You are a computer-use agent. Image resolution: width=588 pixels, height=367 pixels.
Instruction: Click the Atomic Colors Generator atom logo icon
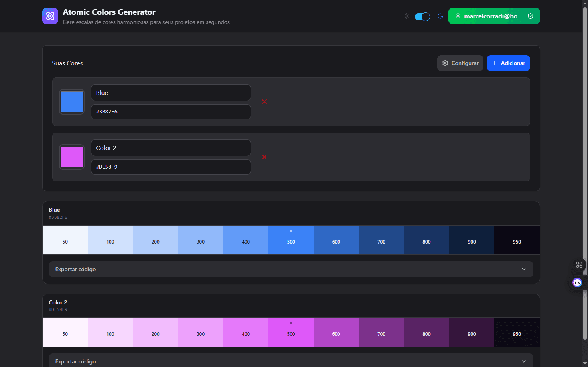click(50, 16)
